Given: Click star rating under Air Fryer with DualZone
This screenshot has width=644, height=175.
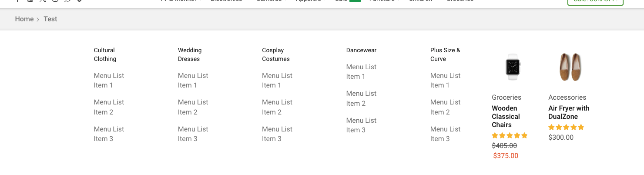Looking at the screenshot, I should [x=566, y=127].
